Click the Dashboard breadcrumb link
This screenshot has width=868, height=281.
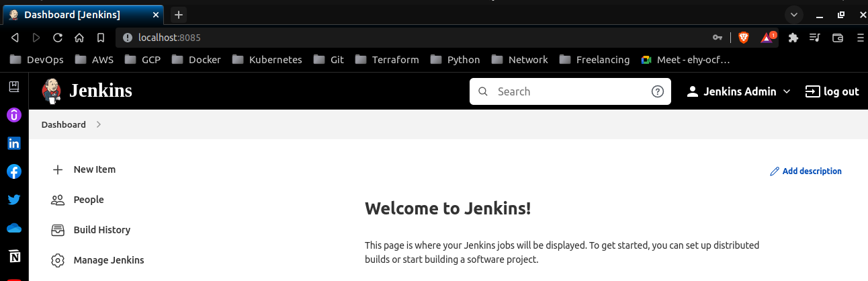pyautogui.click(x=64, y=124)
